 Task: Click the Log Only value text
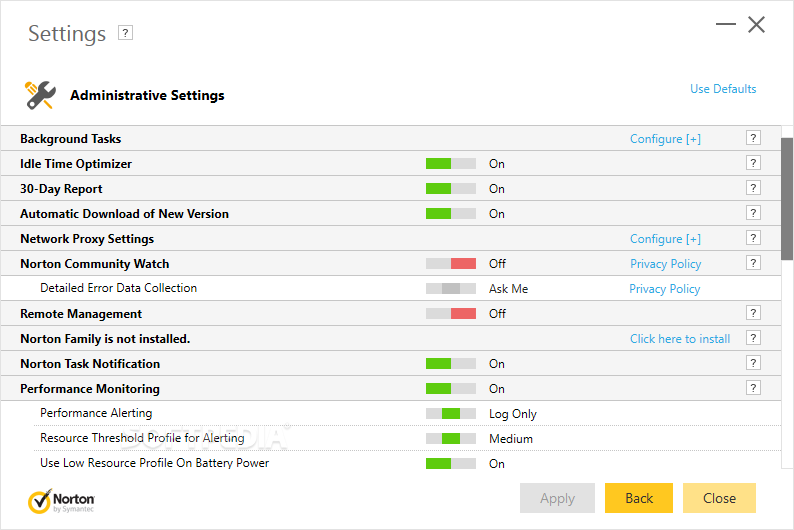512,414
